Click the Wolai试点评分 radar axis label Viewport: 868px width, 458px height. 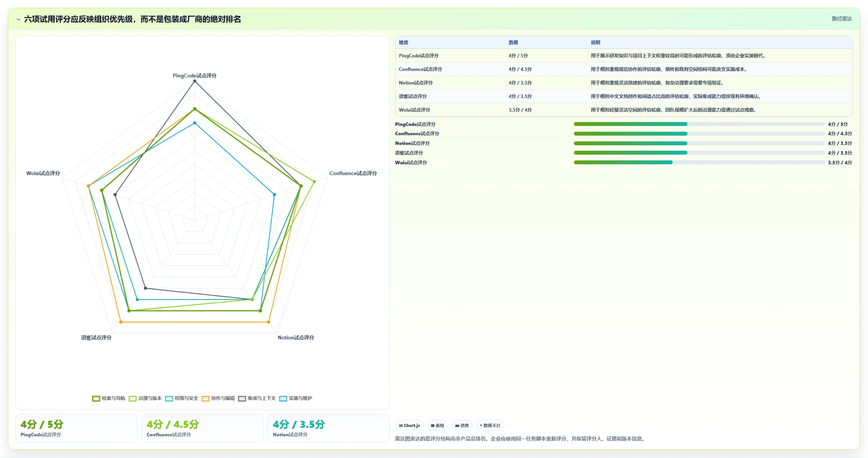[x=43, y=173]
